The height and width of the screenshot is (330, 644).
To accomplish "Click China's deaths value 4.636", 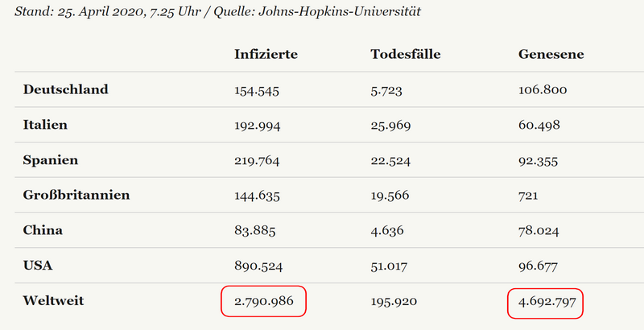I will pos(387,231).
